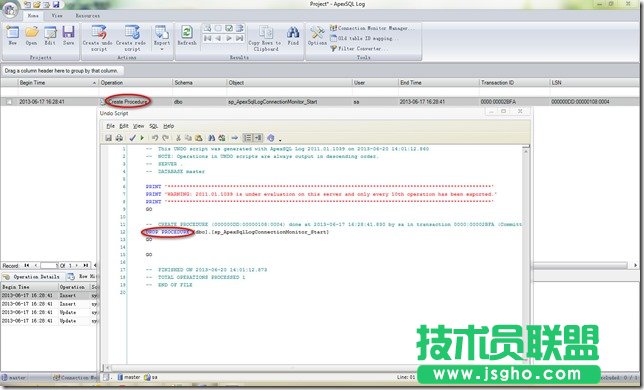Click Save icon in Undo Script toolbar
This screenshot has height=390, width=644.
(x=108, y=138)
